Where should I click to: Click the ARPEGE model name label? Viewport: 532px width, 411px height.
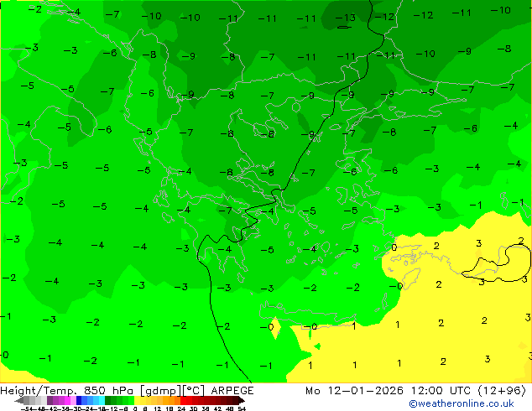click(x=232, y=391)
